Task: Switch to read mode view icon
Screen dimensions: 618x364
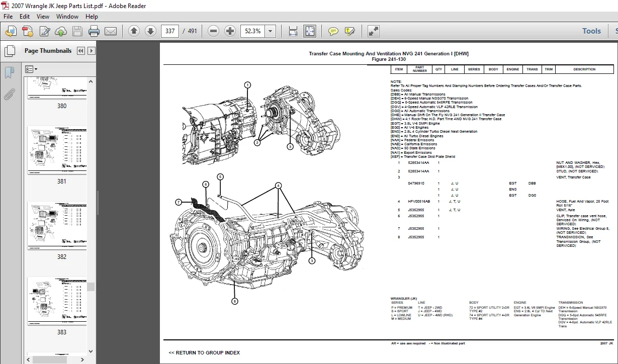Action: click(x=373, y=31)
